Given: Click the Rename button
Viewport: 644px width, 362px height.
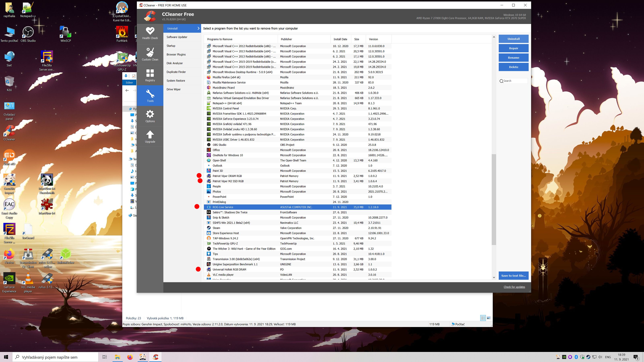Looking at the screenshot, I should click(x=514, y=58).
